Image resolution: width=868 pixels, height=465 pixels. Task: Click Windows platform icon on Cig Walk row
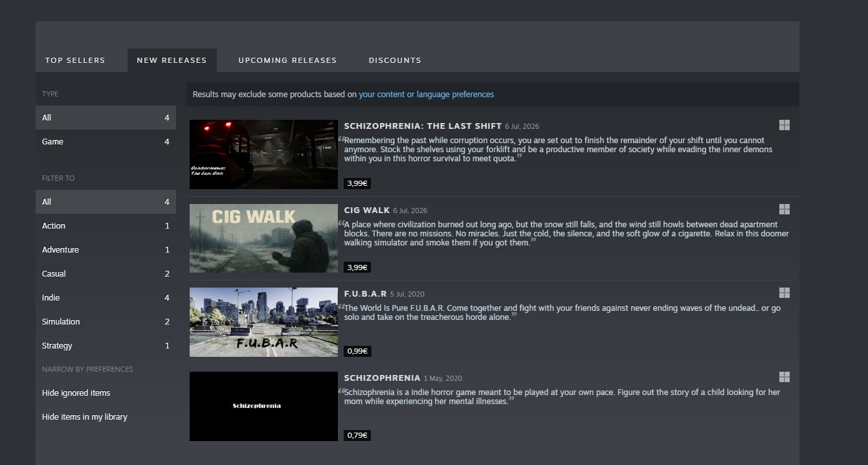click(x=784, y=209)
